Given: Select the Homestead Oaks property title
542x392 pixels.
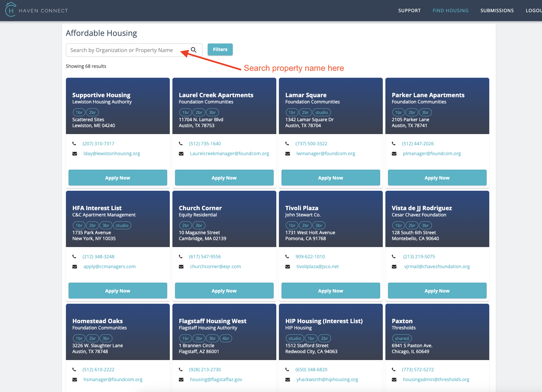Looking at the screenshot, I should tap(98, 321).
